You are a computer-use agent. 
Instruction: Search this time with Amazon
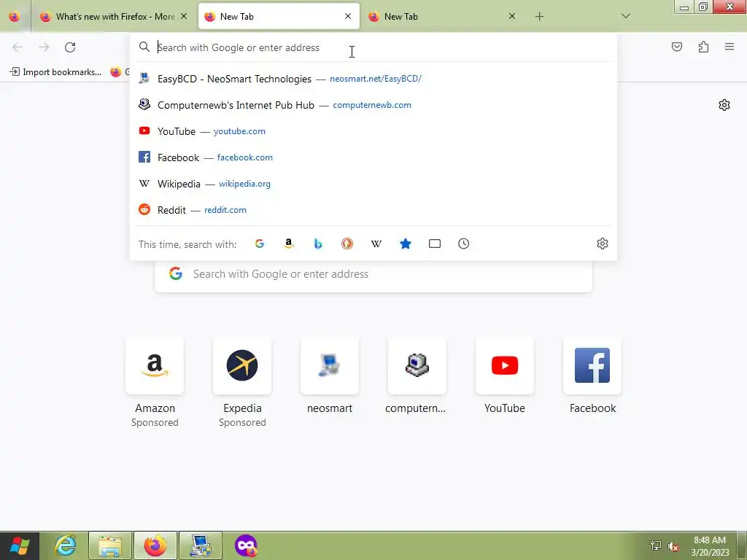(289, 244)
